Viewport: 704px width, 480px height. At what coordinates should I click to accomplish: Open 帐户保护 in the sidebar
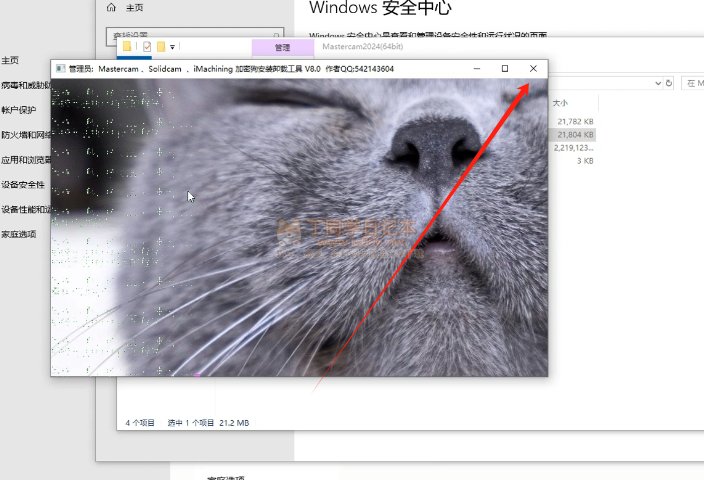coord(18,111)
